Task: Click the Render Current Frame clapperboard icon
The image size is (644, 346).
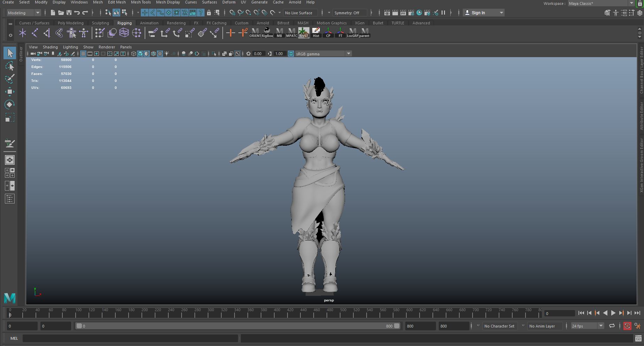Action: 395,13
